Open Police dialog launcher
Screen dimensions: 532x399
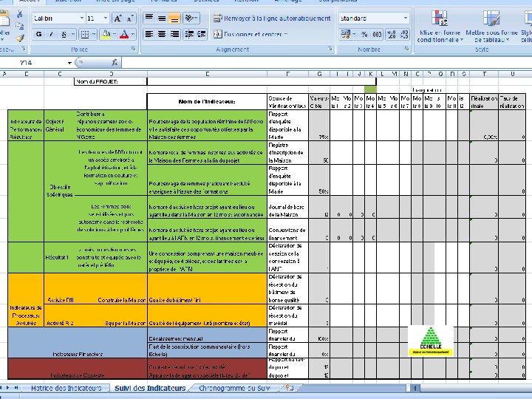(x=133, y=49)
